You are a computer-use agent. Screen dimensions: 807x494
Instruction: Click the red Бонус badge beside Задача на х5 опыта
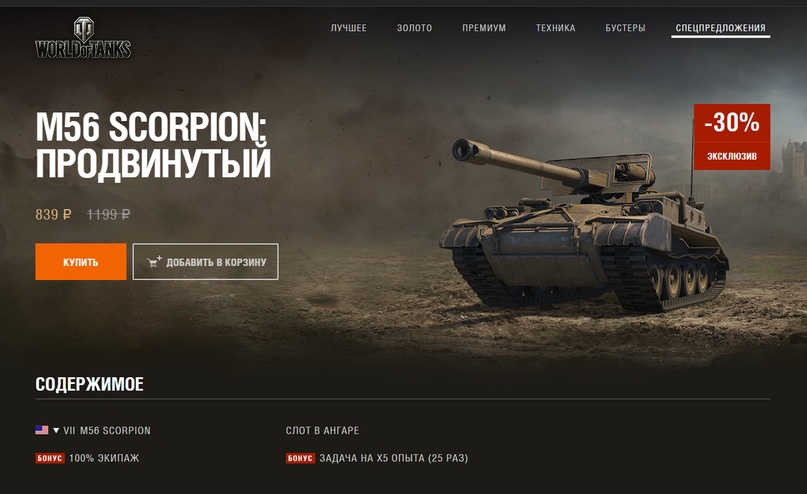300,458
